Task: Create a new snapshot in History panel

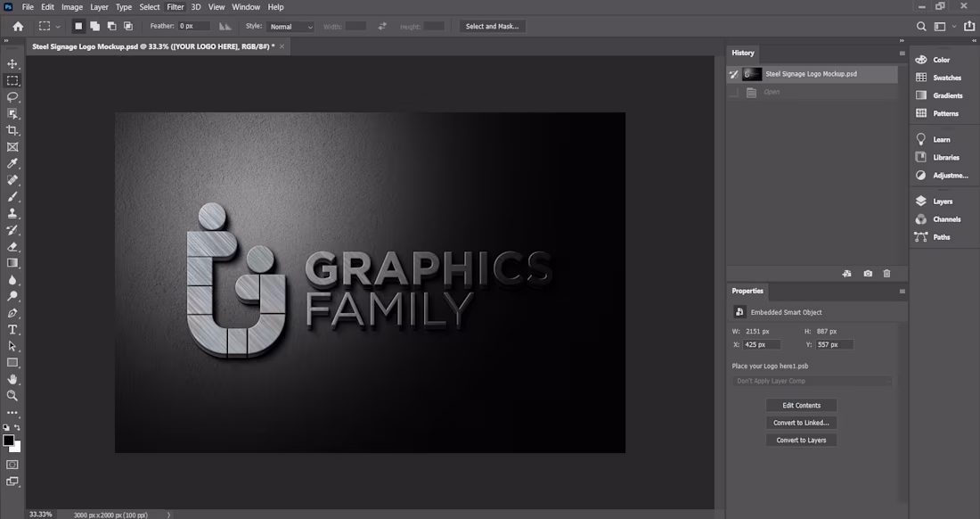Action: pos(868,273)
